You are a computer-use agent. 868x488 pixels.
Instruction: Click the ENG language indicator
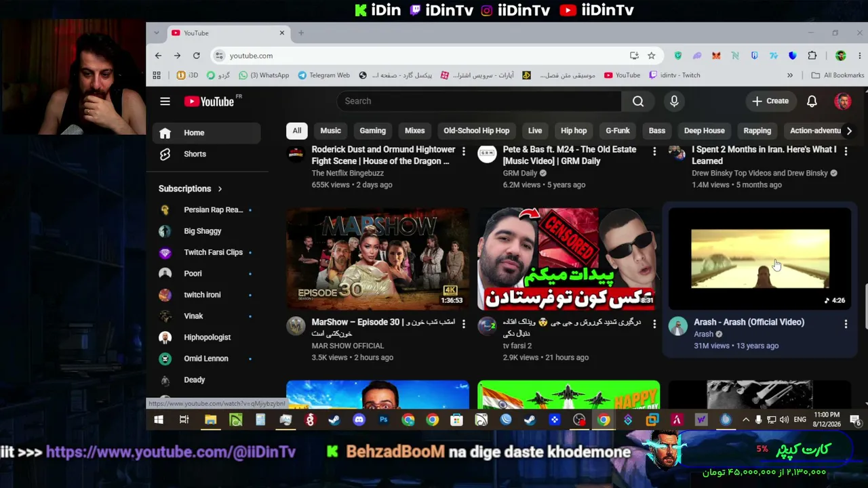coord(800,420)
